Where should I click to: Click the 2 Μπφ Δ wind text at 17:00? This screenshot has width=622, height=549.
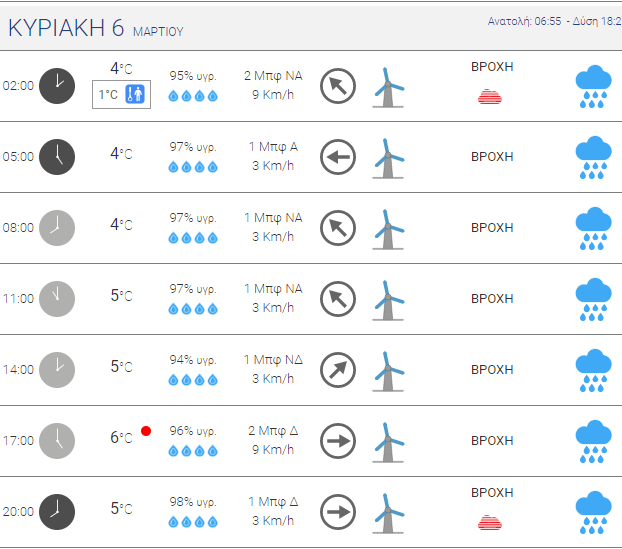pyautogui.click(x=273, y=431)
